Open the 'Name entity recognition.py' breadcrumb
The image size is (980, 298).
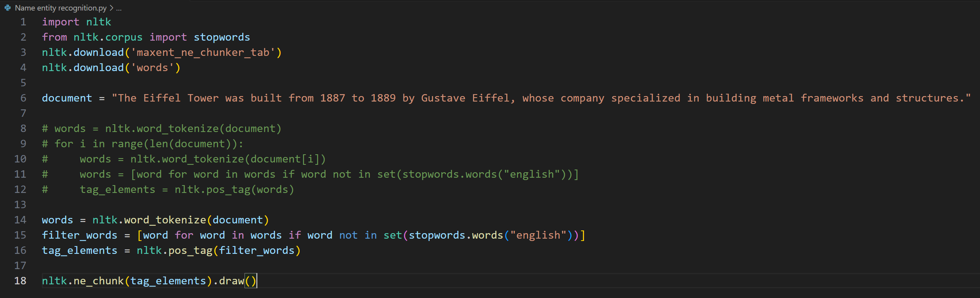click(x=60, y=8)
